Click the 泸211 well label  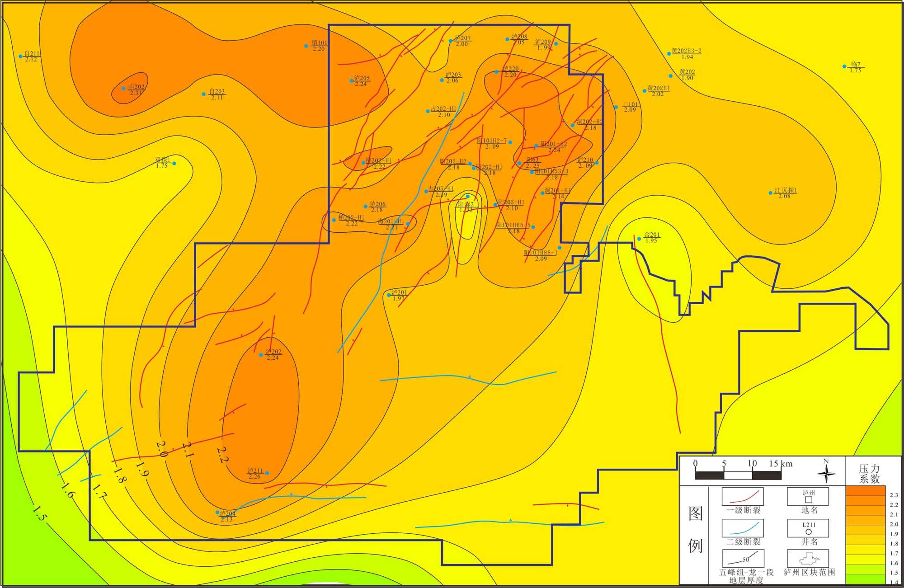255,471
